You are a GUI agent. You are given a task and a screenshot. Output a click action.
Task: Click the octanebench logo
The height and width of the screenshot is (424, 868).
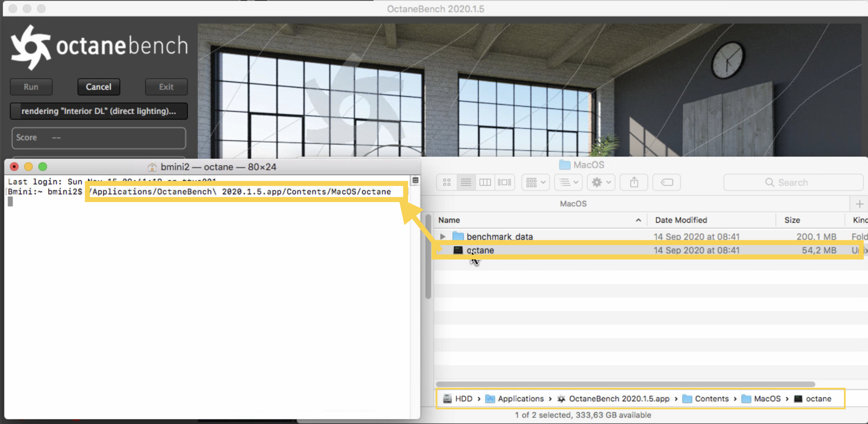click(99, 46)
